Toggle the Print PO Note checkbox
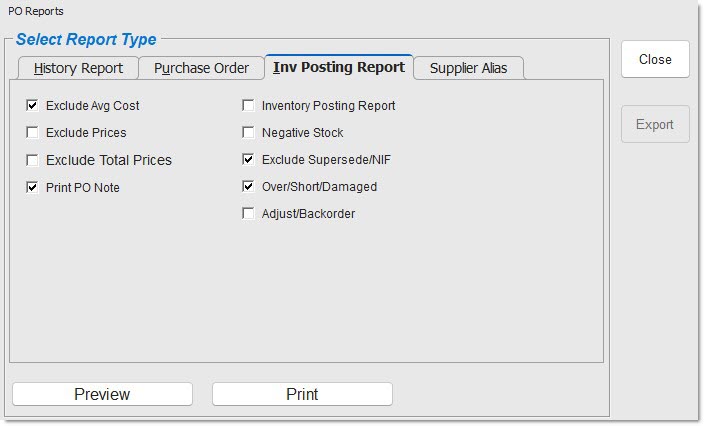 [x=33, y=187]
